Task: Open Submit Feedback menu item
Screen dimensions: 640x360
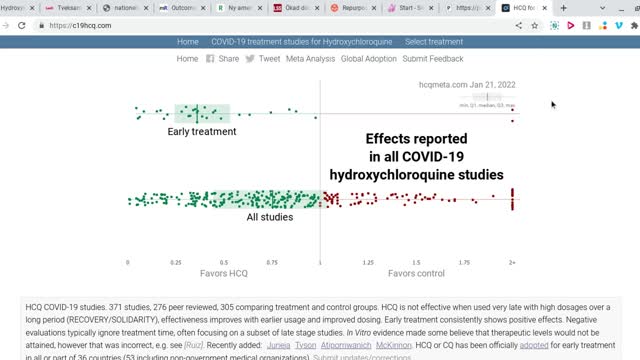Action: click(x=433, y=59)
